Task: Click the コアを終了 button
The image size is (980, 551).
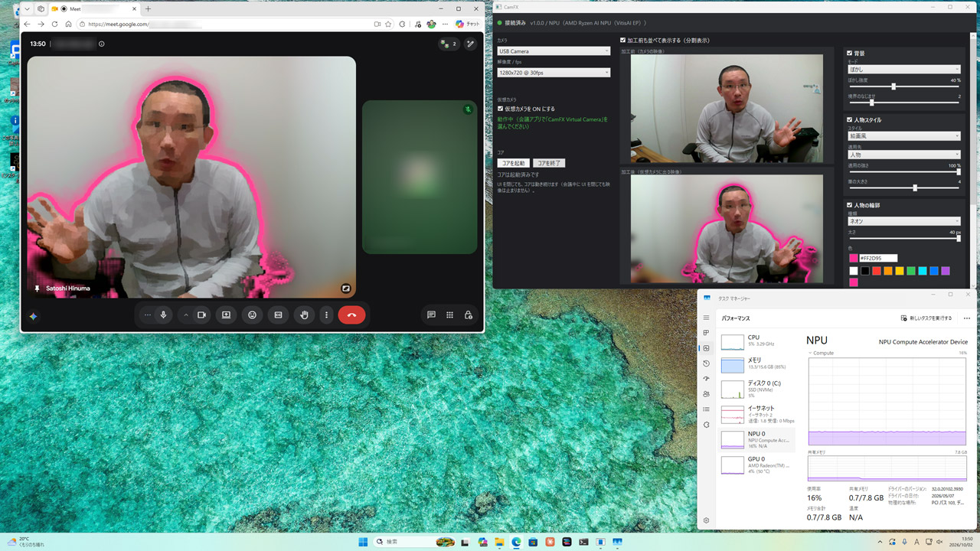Action: 549,163
